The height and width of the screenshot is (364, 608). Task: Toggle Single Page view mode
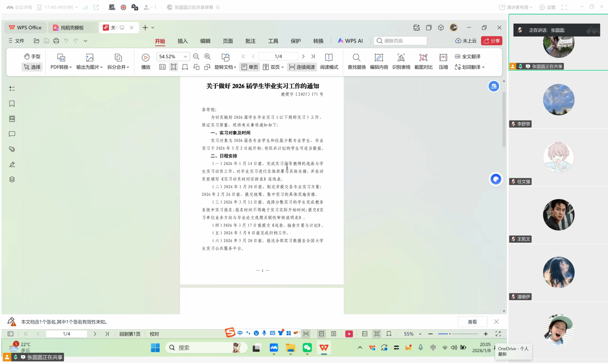(x=250, y=67)
